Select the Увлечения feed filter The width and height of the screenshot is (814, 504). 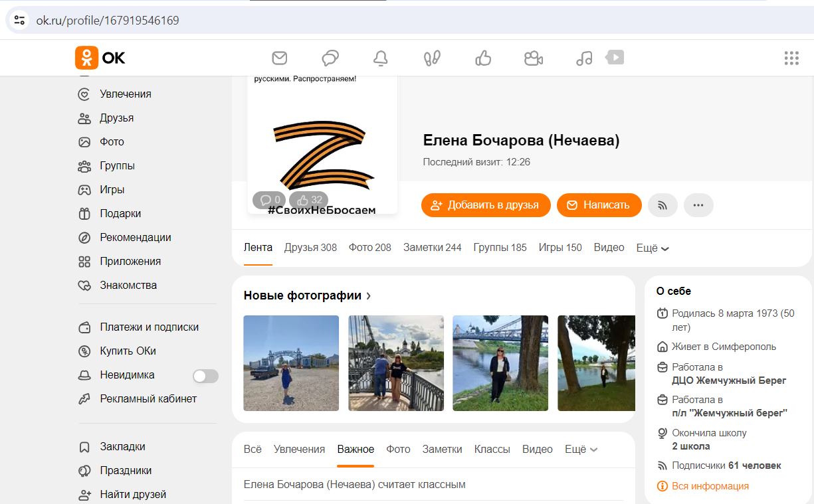pos(299,449)
